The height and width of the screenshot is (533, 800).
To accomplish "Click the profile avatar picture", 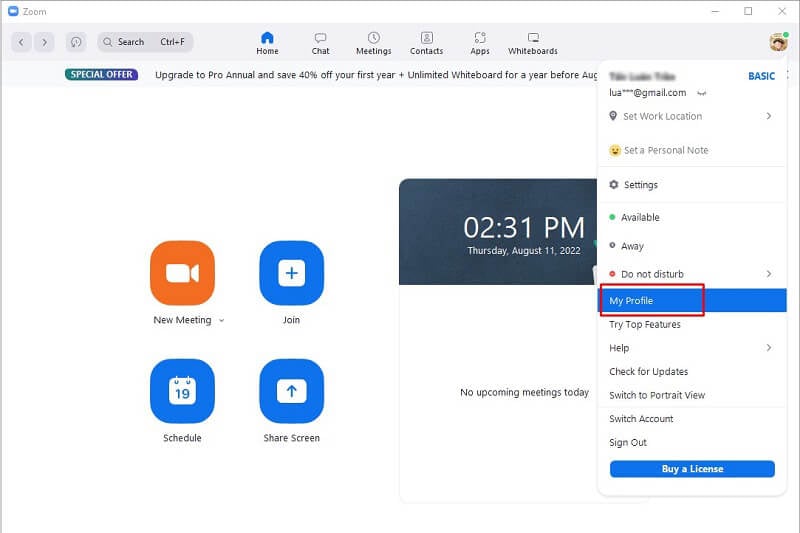I will pos(779,42).
